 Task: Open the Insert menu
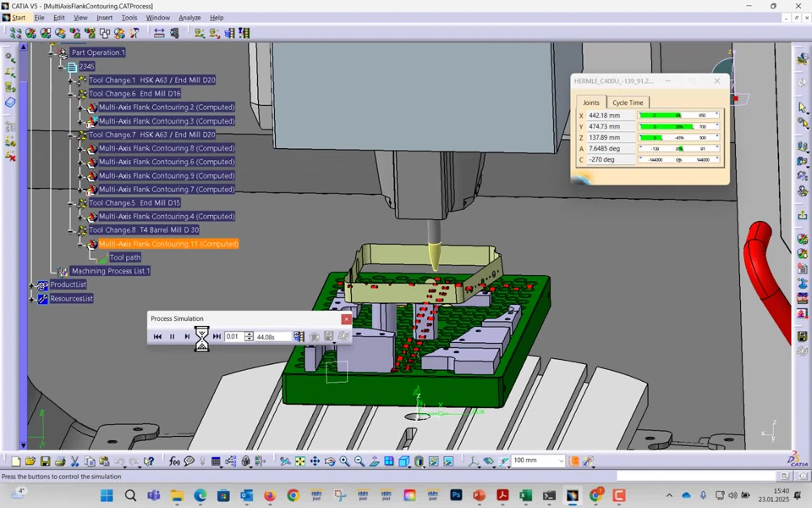(x=105, y=18)
